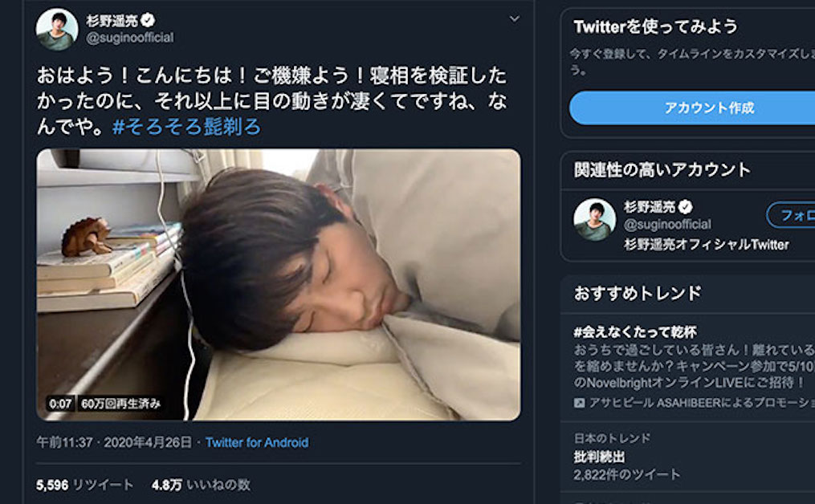815x504 pixels.
Task: Click verified badge in related accounts panel
Action: point(686,207)
